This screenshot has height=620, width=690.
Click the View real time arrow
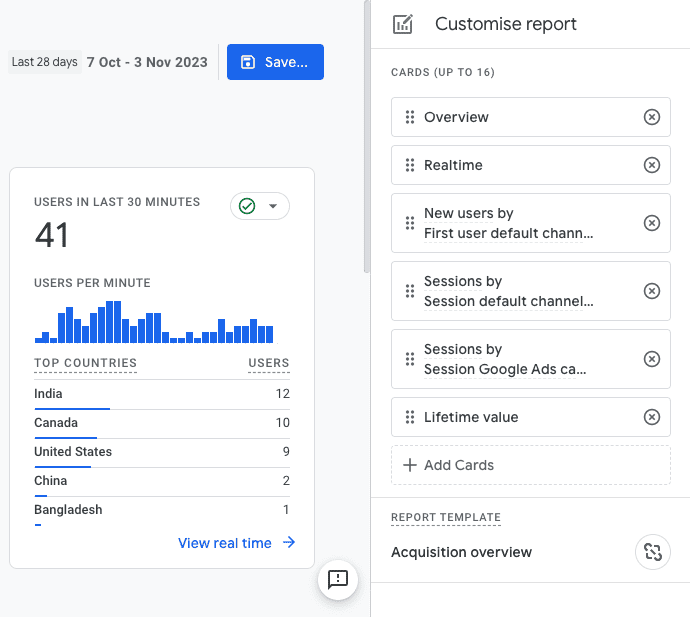pyautogui.click(x=289, y=542)
